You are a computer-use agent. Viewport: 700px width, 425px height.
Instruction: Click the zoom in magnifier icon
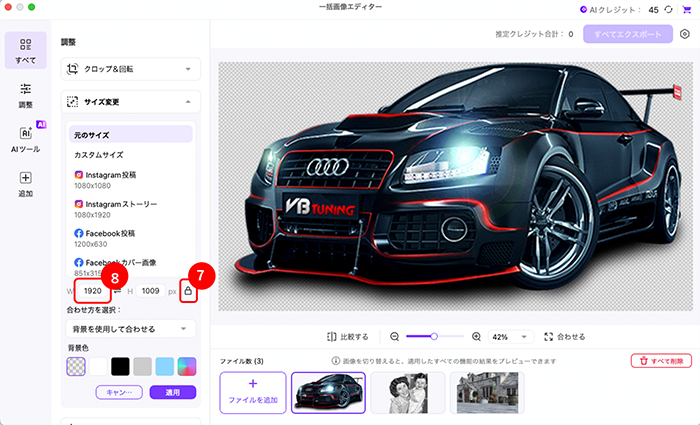[x=476, y=337]
